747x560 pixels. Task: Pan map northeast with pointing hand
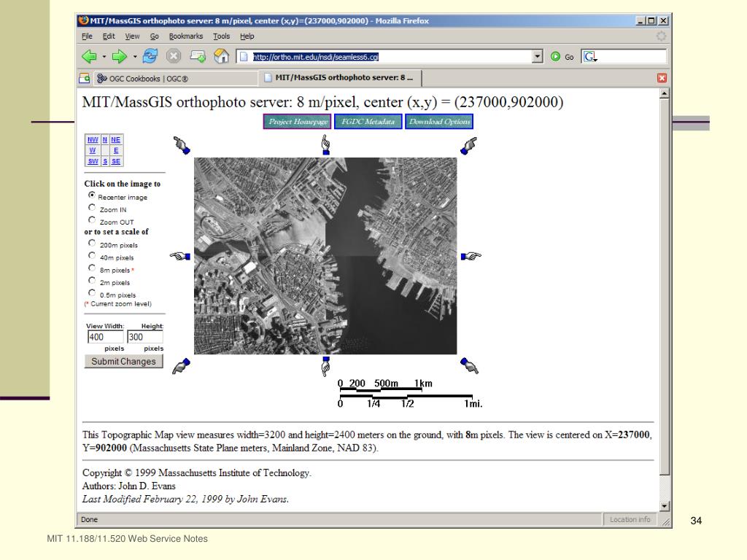(x=469, y=145)
